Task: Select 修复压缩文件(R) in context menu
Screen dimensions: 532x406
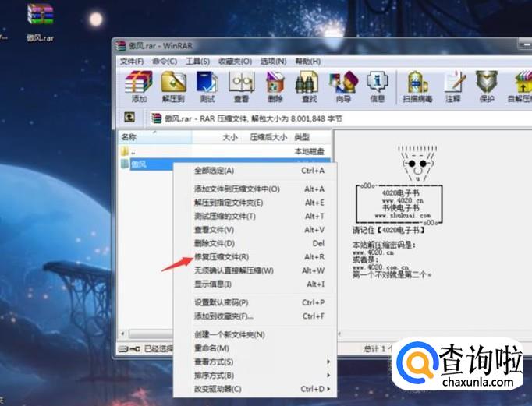Action: coord(255,257)
